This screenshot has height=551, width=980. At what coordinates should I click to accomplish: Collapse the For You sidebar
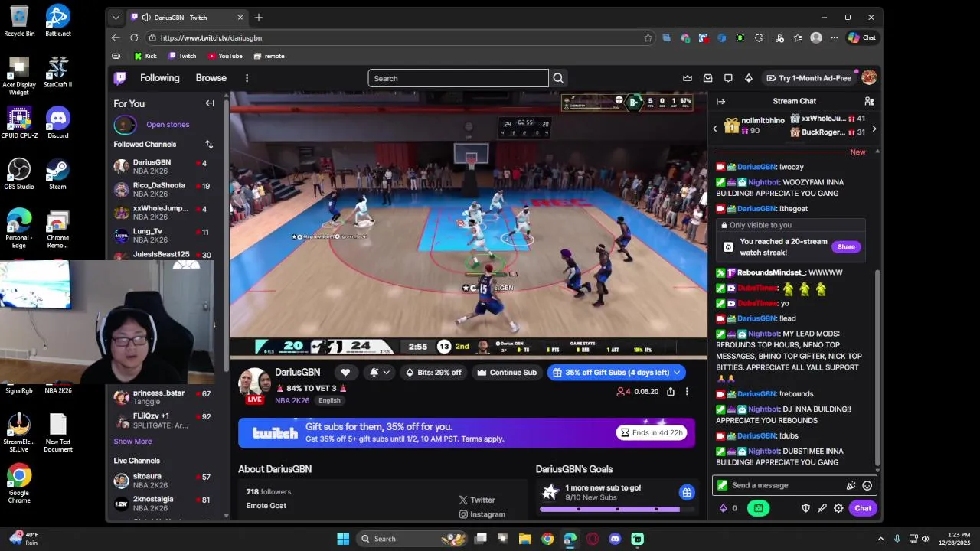pyautogui.click(x=210, y=103)
